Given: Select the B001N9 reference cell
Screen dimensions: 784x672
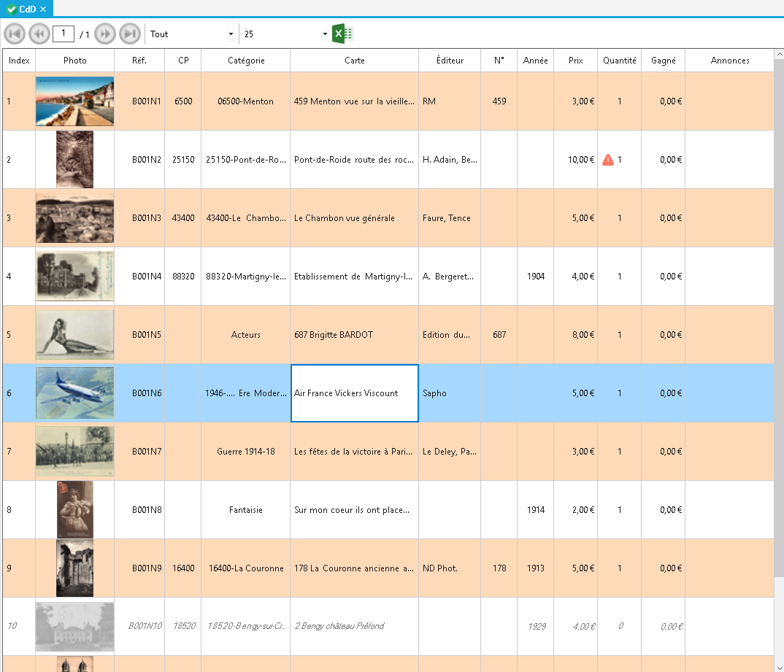Looking at the screenshot, I should (147, 568).
